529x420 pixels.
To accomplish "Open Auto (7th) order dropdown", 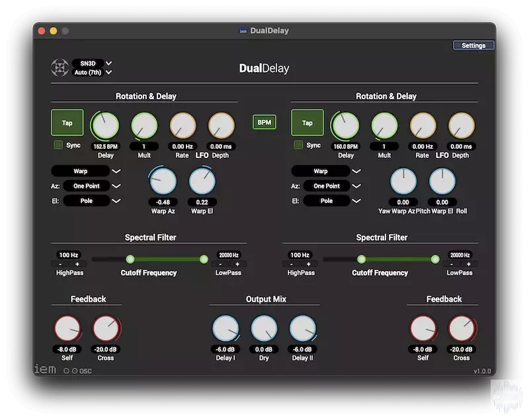I will click(92, 72).
